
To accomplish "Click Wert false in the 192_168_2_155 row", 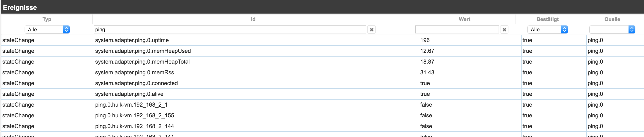I will (426, 115).
